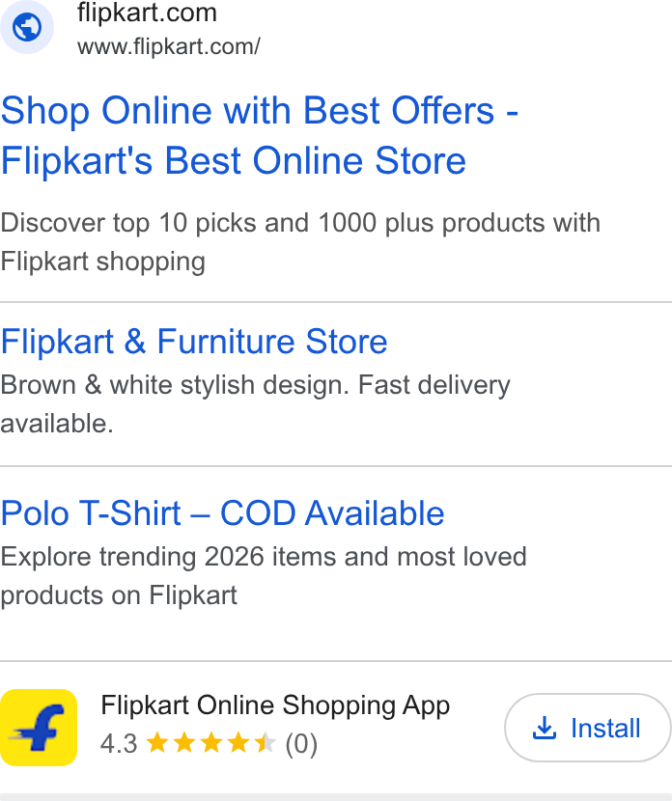Click the download arrow icon in Install
Image resolution: width=672 pixels, height=801 pixels.
(x=545, y=728)
